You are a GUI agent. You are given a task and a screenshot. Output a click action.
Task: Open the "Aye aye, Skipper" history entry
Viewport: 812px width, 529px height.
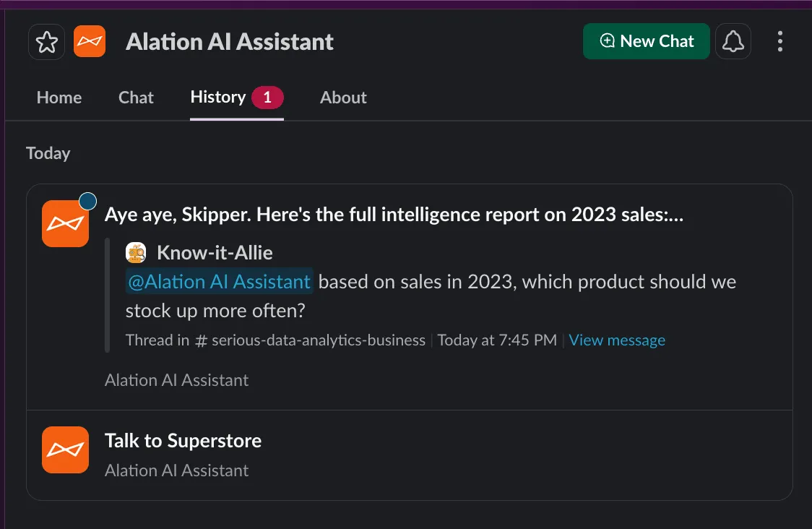point(394,215)
